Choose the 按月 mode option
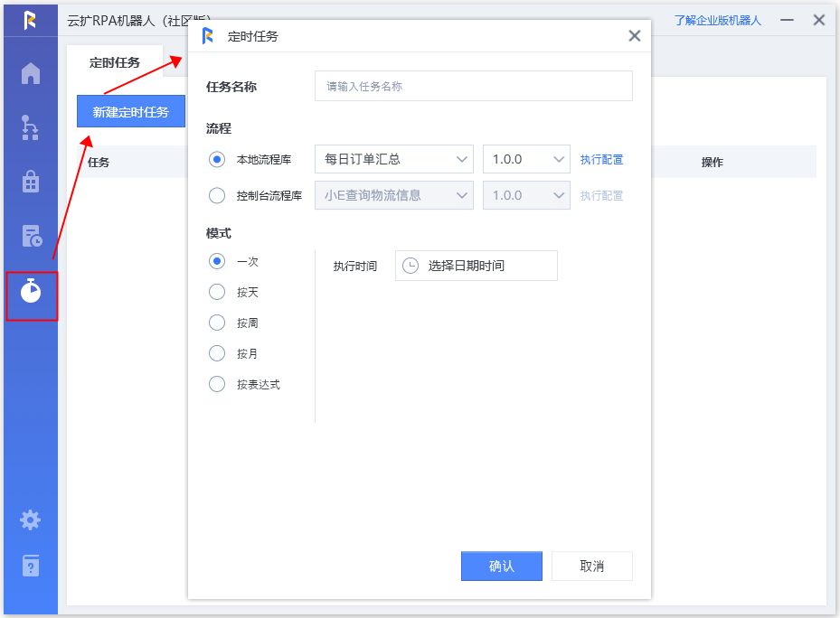 coord(217,353)
